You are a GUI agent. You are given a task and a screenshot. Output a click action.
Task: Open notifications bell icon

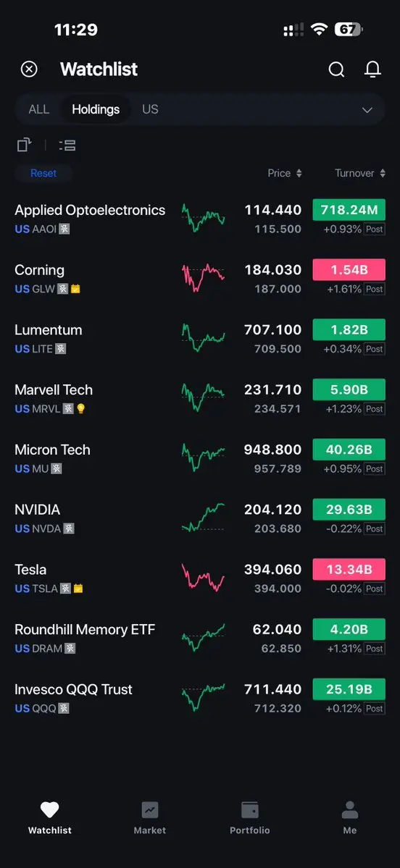click(x=373, y=69)
